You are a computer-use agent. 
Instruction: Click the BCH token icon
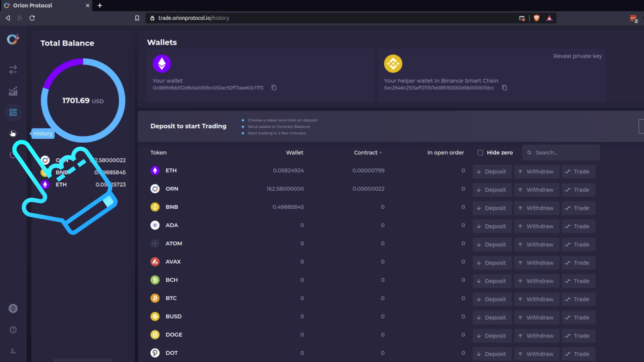coord(155,280)
